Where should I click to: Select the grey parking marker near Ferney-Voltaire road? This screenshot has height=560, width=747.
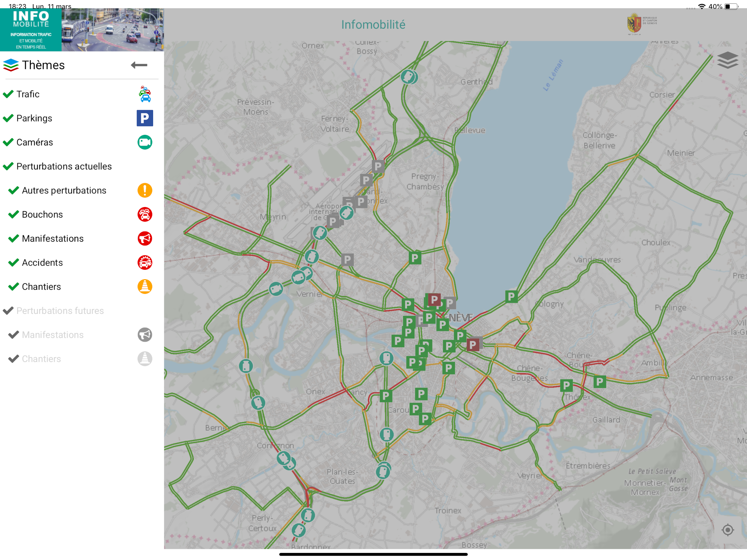378,166
